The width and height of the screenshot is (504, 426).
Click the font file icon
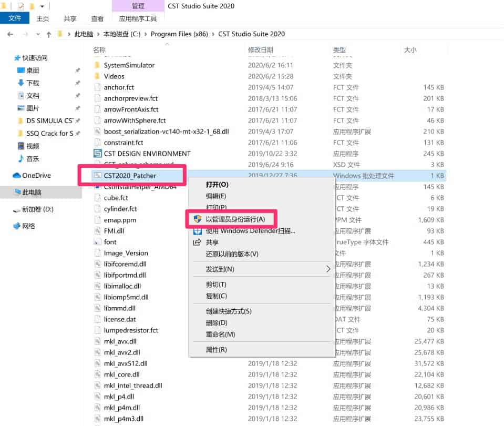(97, 242)
